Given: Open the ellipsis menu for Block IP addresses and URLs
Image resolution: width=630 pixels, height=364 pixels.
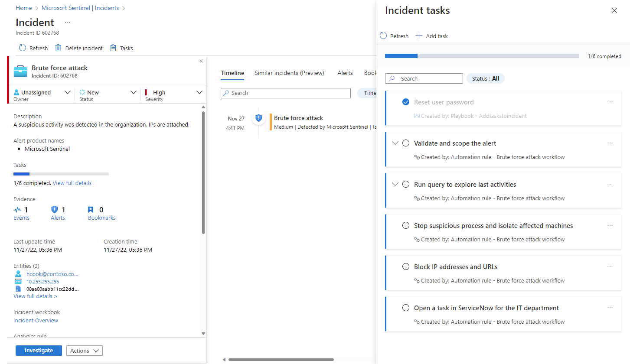Looking at the screenshot, I should [610, 267].
